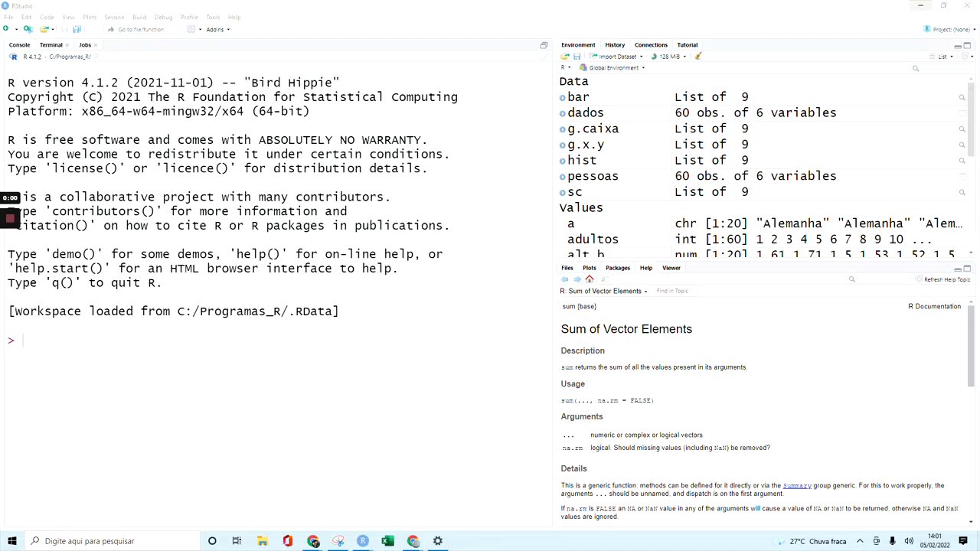Go forward in Help pane

pos(577,279)
